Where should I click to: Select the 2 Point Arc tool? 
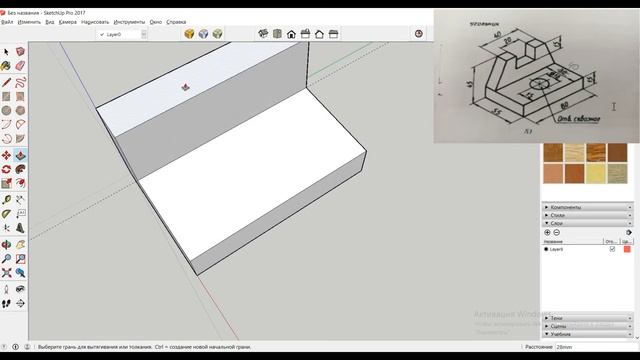tap(20, 124)
